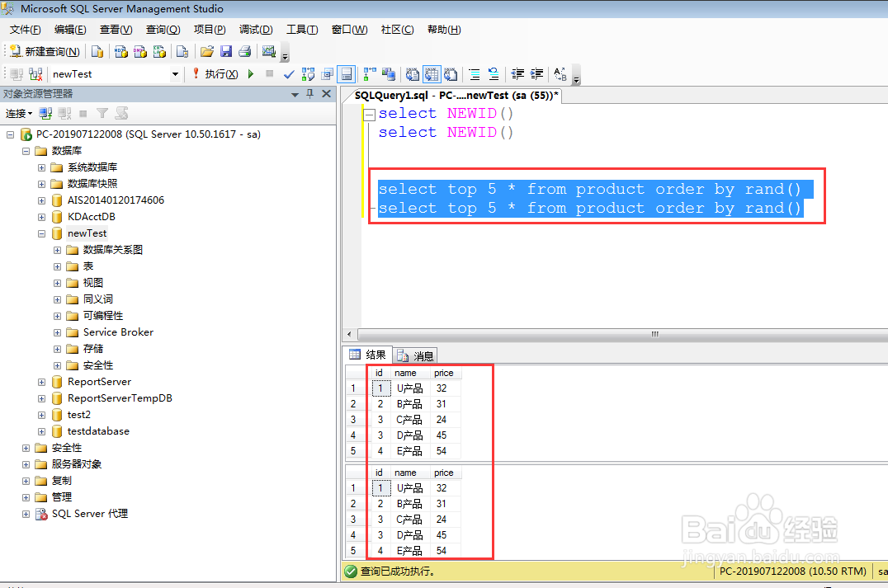Open the Connect (连接) dropdown in Object Explorer
This screenshot has width=888, height=588.
19,114
